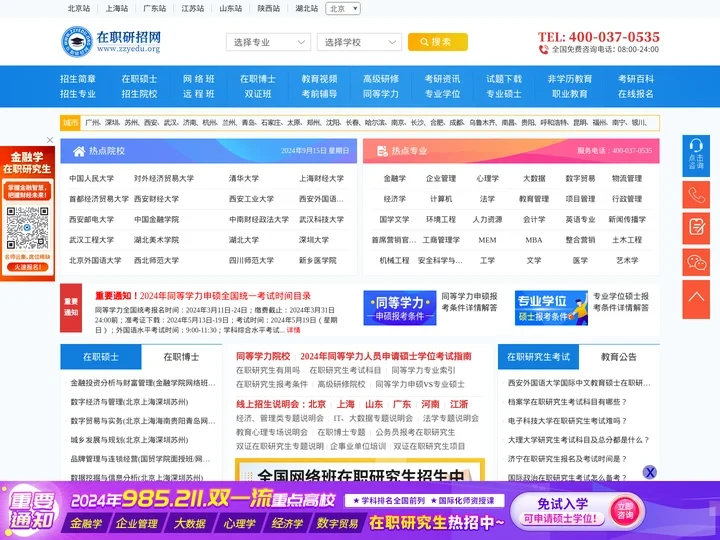Open 在线报名 in navigation bar
720x540 pixels.
pos(636,94)
